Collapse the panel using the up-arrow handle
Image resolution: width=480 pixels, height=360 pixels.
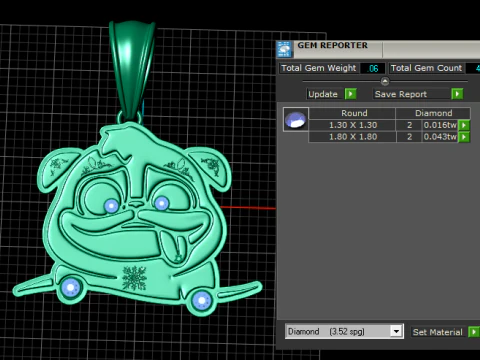tap(385, 81)
